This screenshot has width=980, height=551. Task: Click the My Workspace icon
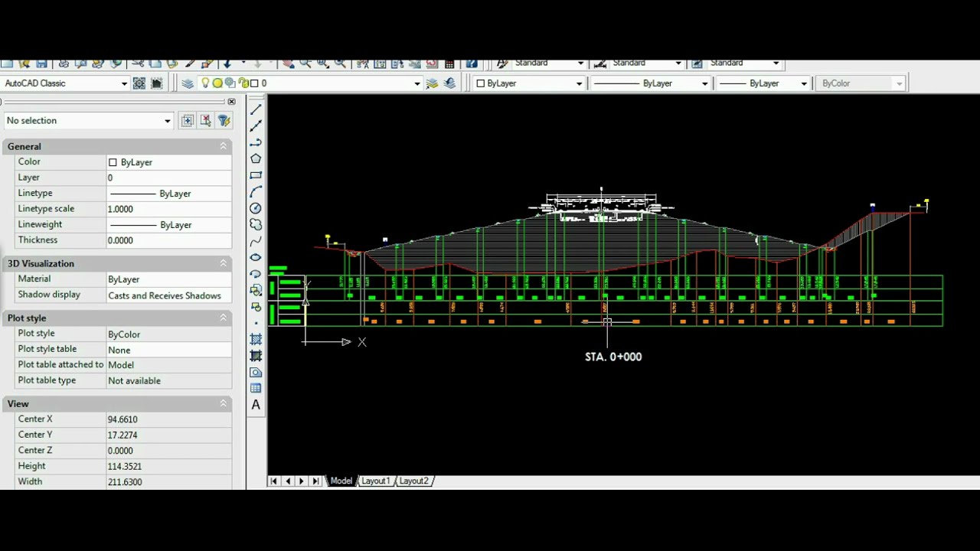click(157, 83)
